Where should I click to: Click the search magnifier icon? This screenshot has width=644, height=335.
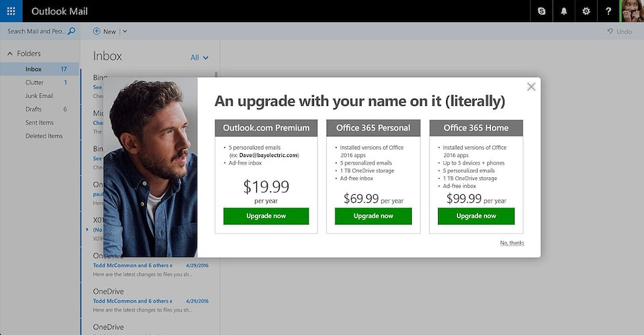(72, 31)
